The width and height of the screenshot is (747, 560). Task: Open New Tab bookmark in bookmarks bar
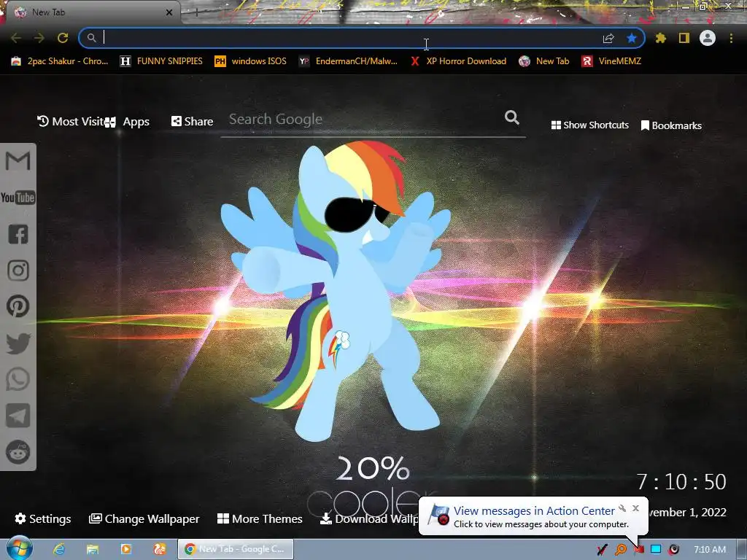(544, 61)
